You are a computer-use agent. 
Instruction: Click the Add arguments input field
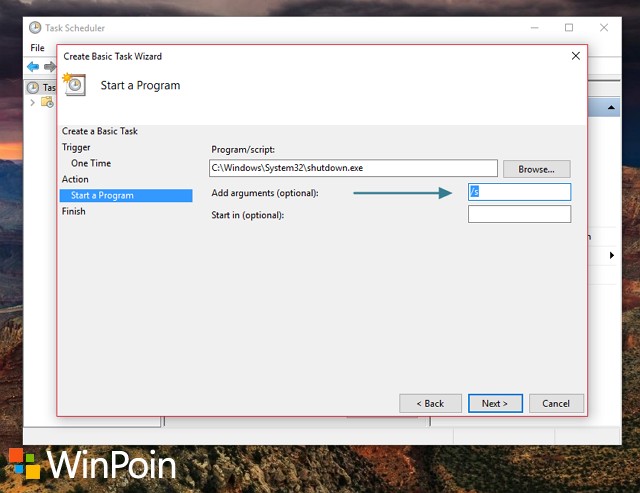[x=519, y=191]
